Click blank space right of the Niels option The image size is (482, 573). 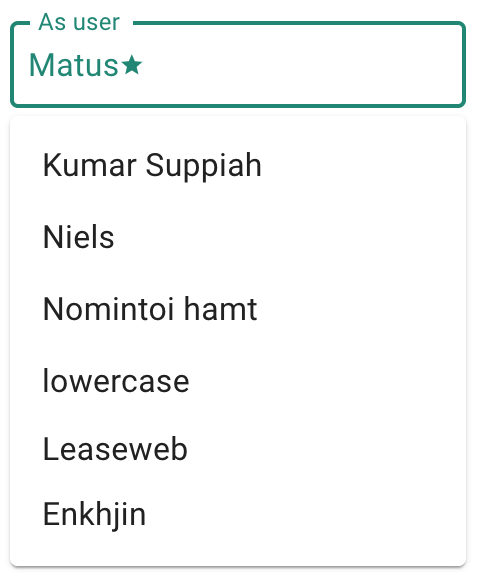pyautogui.click(x=289, y=237)
